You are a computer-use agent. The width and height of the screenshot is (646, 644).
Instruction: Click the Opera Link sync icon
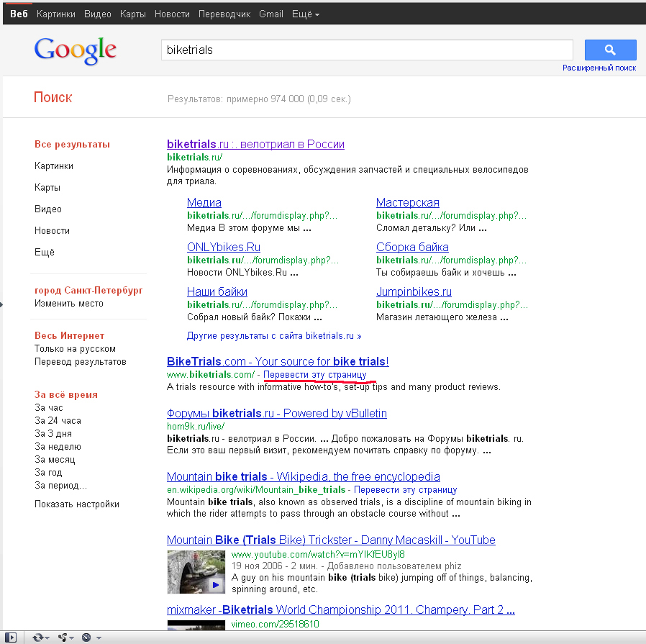[37, 638]
